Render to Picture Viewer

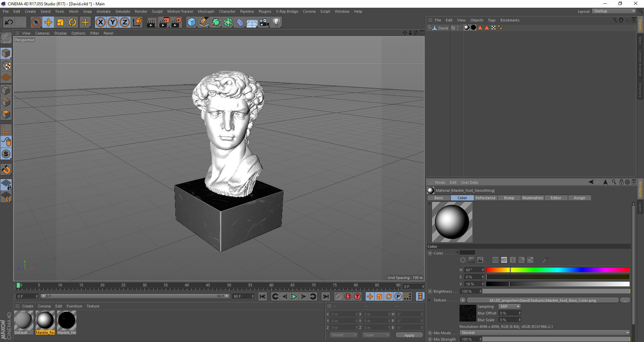click(164, 22)
